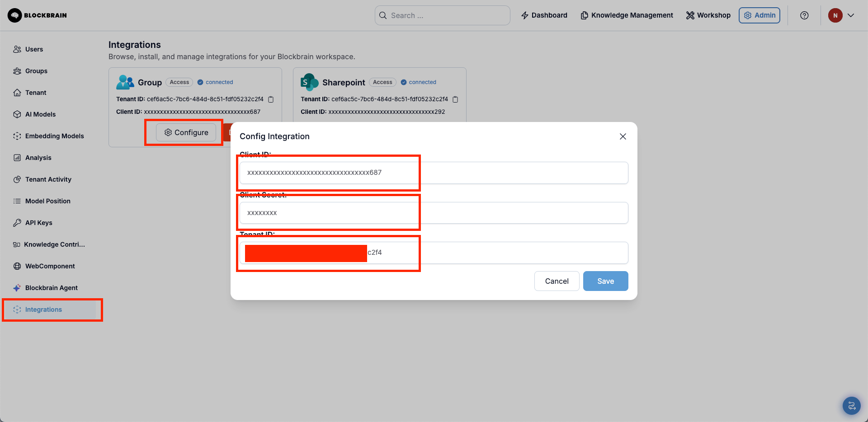868x422 pixels.
Task: Open the N user avatar menu
Action: 835,15
